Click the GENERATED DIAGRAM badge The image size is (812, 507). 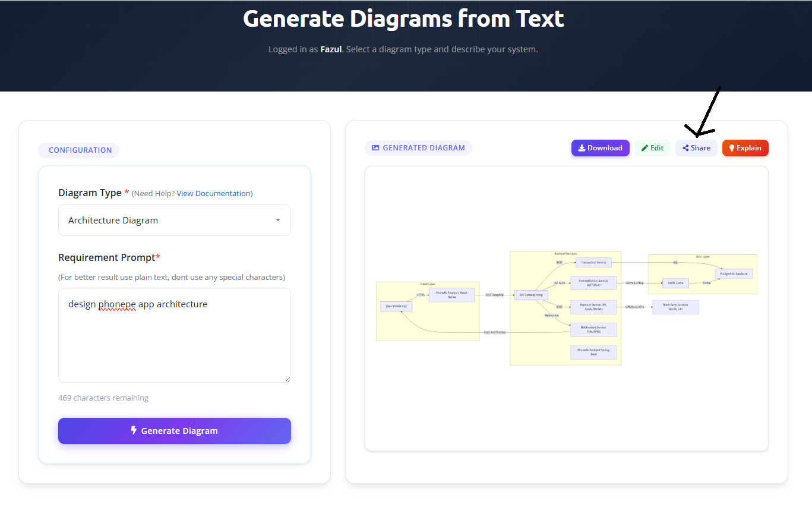[418, 148]
